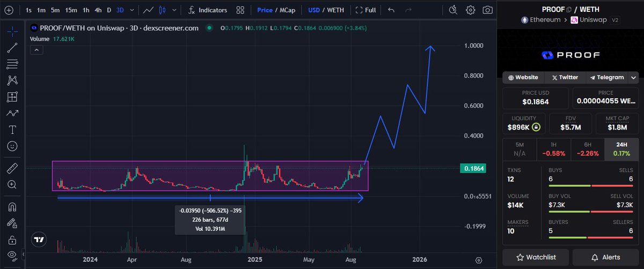The height and width of the screenshot is (269, 644).
Task: Toggle stay in drawing mode pencil-lock
Action: [12, 223]
